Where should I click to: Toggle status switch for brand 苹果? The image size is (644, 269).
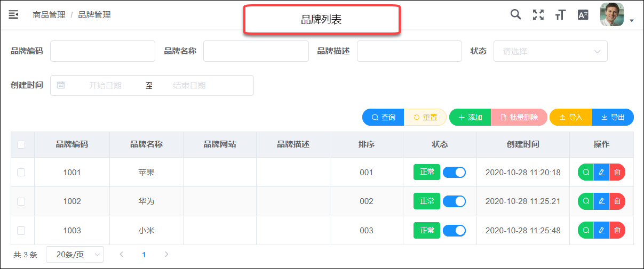click(454, 172)
